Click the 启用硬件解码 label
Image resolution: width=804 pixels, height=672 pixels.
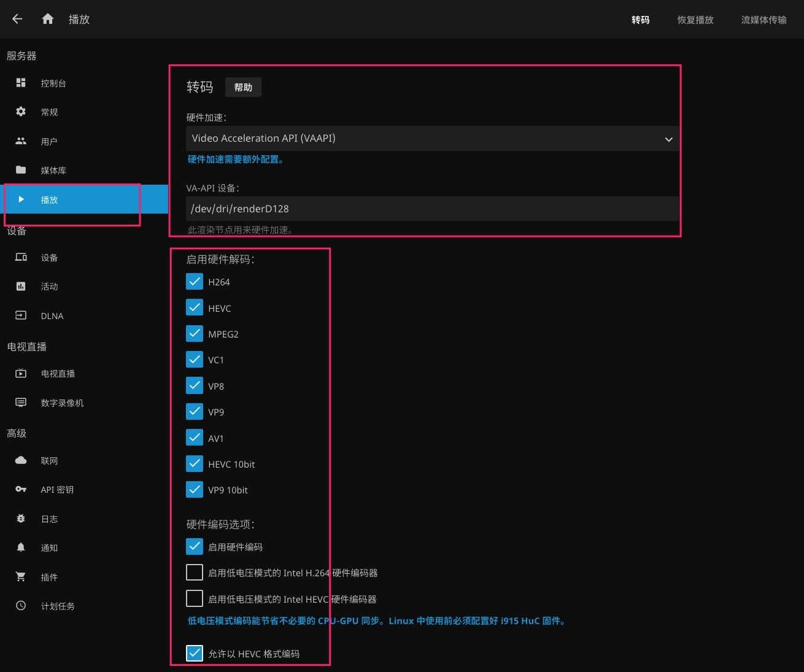click(220, 260)
